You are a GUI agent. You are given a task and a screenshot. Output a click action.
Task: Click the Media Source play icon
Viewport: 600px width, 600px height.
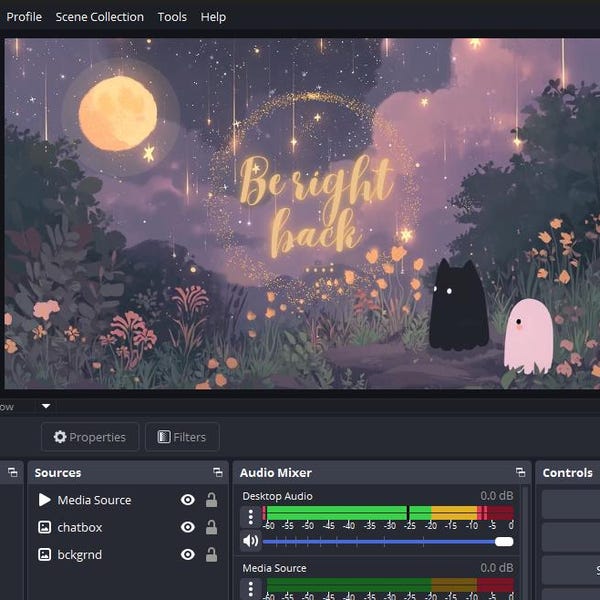pos(44,500)
